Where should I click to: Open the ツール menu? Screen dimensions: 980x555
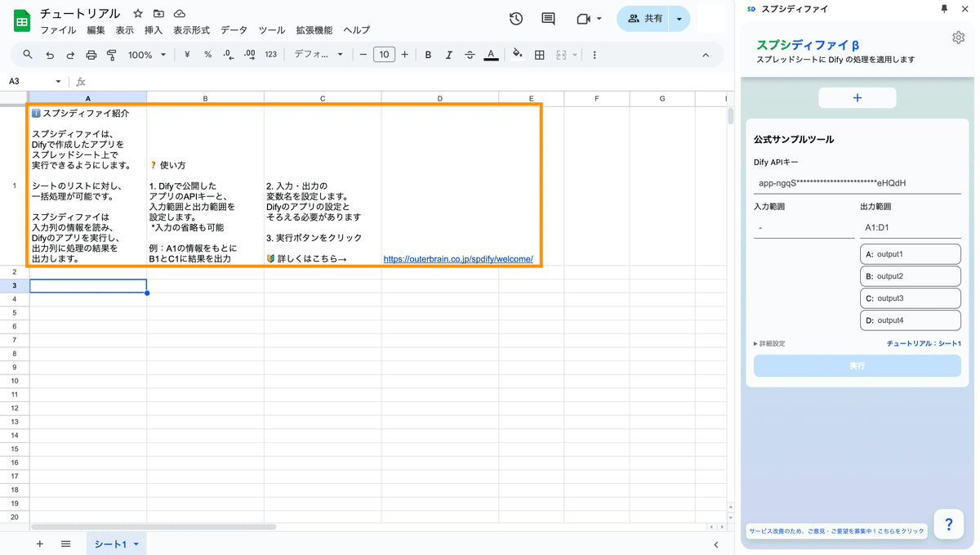pos(272,30)
